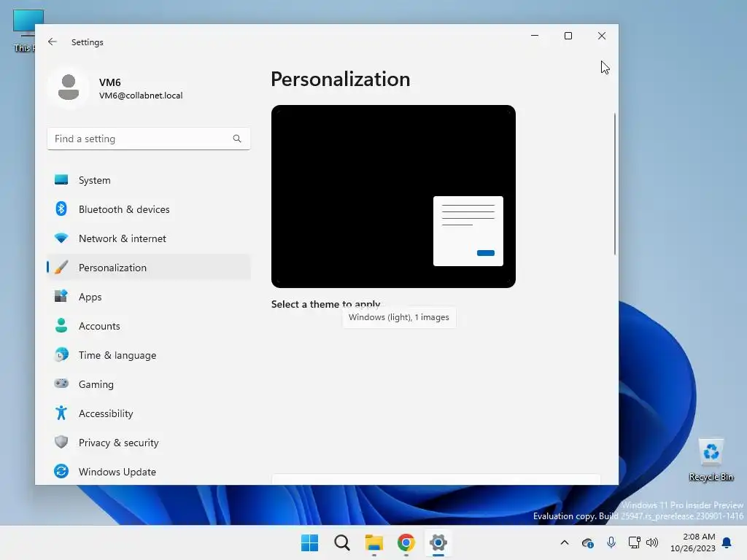Click the Bluetooth icon in sidebar

point(61,209)
